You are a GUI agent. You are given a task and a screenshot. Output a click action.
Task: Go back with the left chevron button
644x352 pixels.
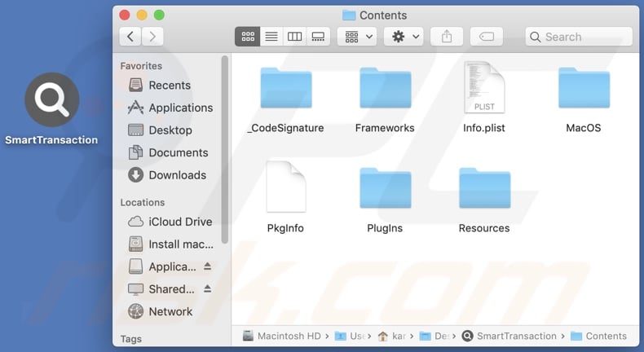coord(130,37)
